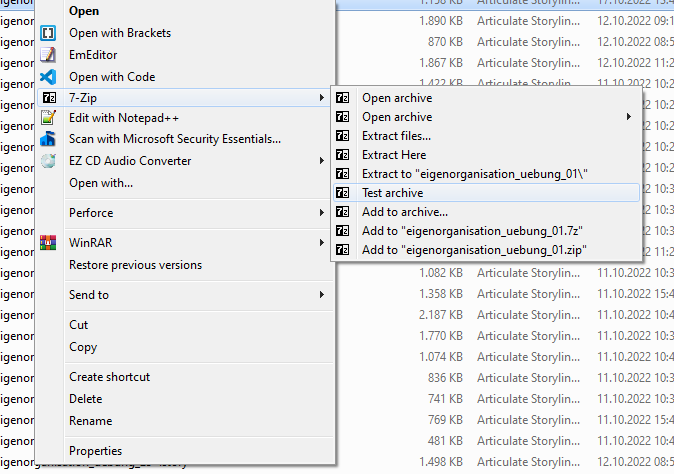Click the EZ CD Audio Converter icon
This screenshot has height=474, width=674.
(47, 161)
